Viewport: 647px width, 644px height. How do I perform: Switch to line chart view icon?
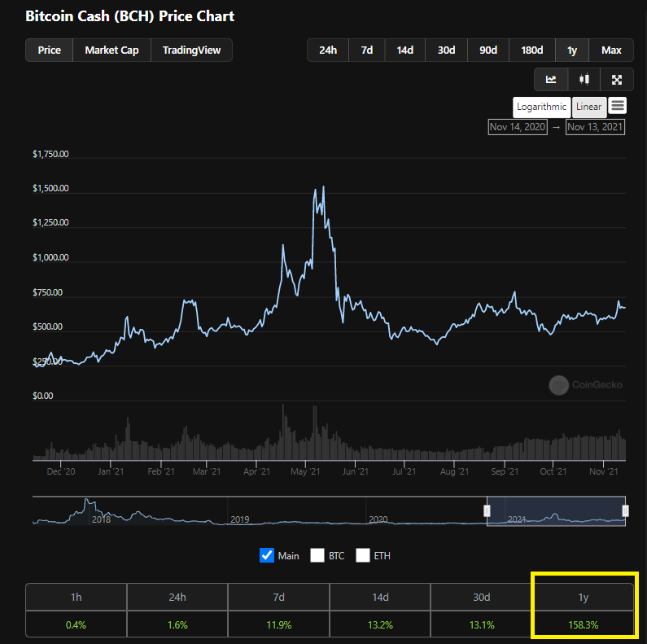point(551,79)
